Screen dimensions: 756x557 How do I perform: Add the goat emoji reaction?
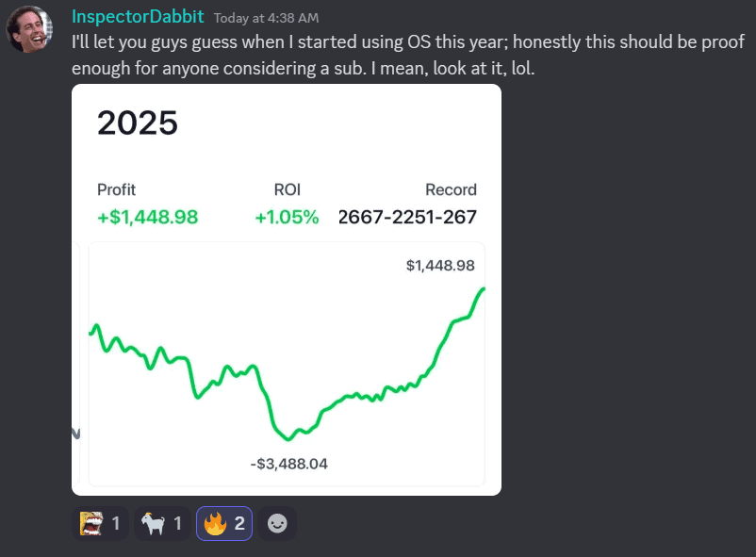(161, 523)
